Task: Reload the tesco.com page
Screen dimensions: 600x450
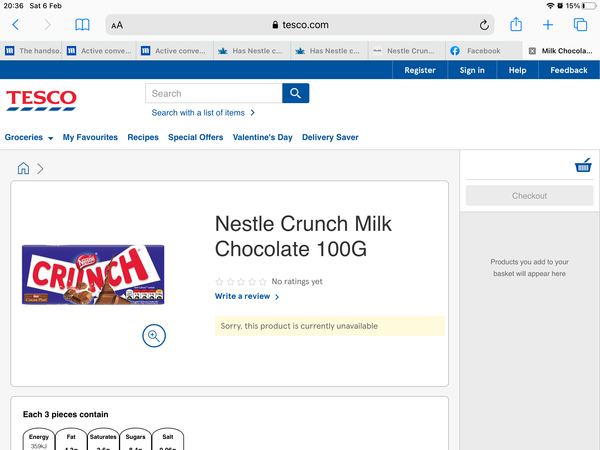Action: [x=484, y=25]
